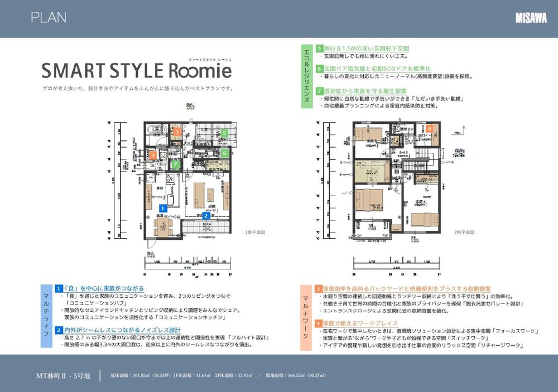Select the blue 2 marker on the 1F floor plan
Screen dimensions: 558x392
(206, 216)
